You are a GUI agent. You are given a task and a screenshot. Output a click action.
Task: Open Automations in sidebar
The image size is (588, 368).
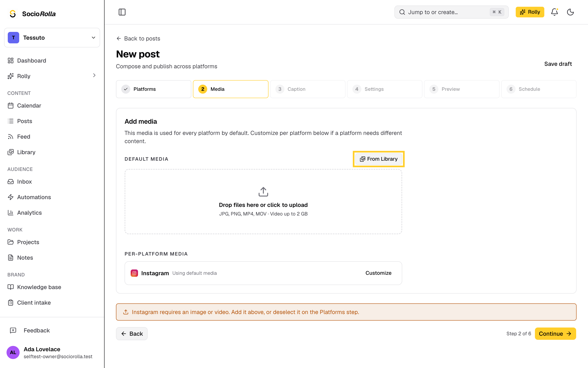point(52,197)
